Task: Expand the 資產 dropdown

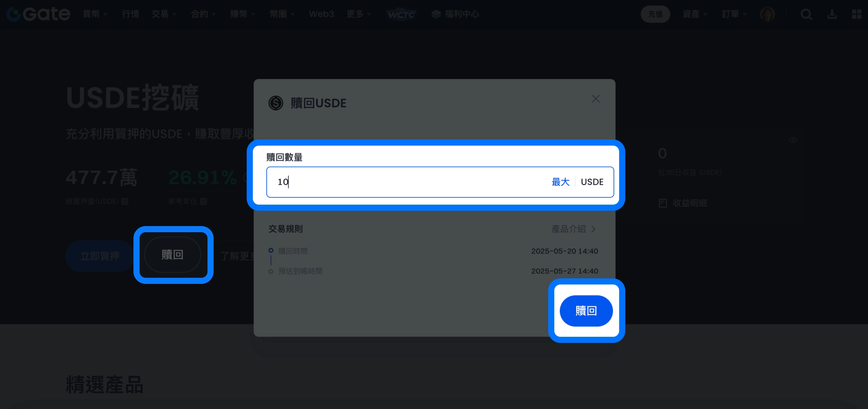Action: 695,14
